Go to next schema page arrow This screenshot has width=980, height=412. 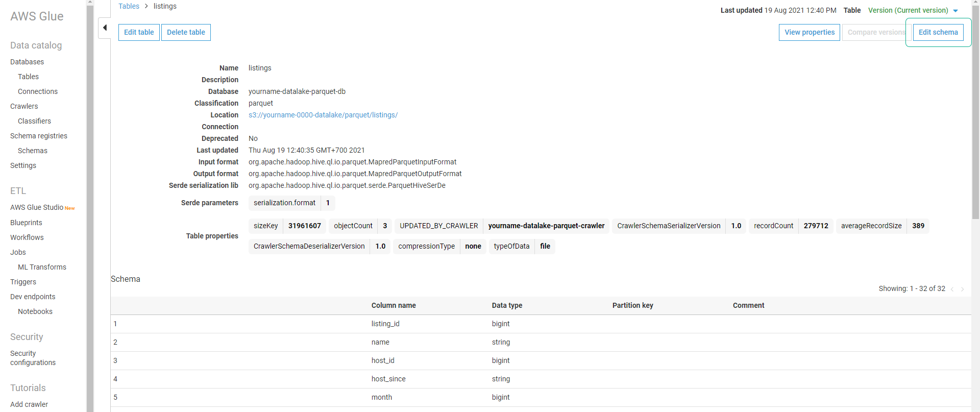(x=962, y=289)
